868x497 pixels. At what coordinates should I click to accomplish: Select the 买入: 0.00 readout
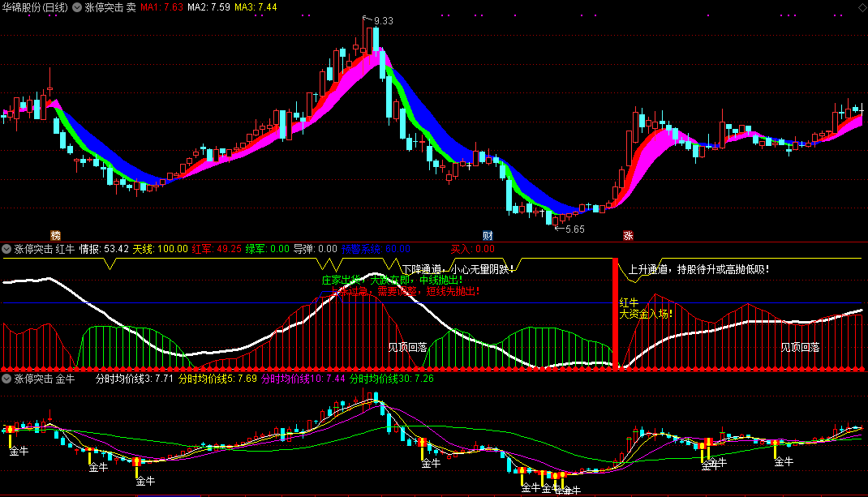pyautogui.click(x=473, y=249)
